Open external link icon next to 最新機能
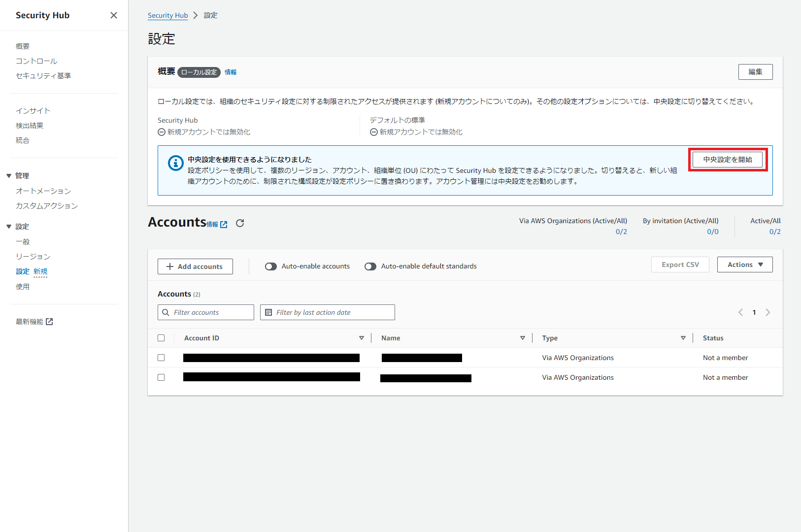Image resolution: width=801 pixels, height=532 pixels. pyautogui.click(x=49, y=322)
